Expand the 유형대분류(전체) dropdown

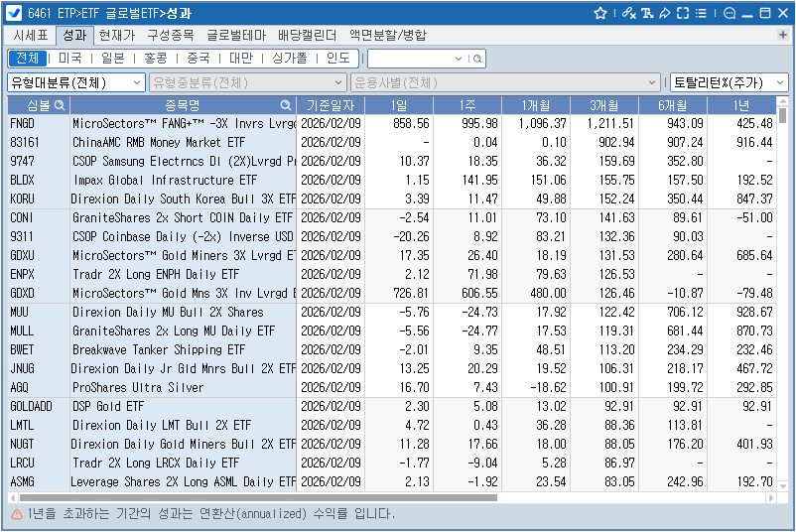(75, 82)
